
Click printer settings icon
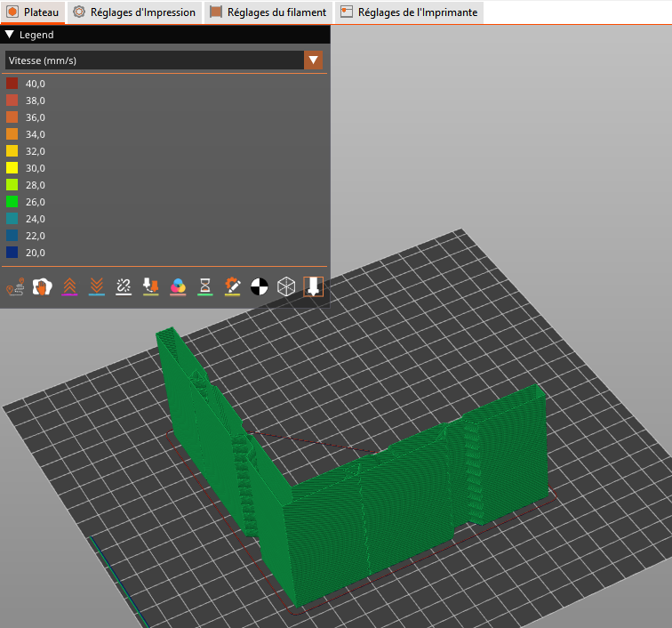point(347,12)
